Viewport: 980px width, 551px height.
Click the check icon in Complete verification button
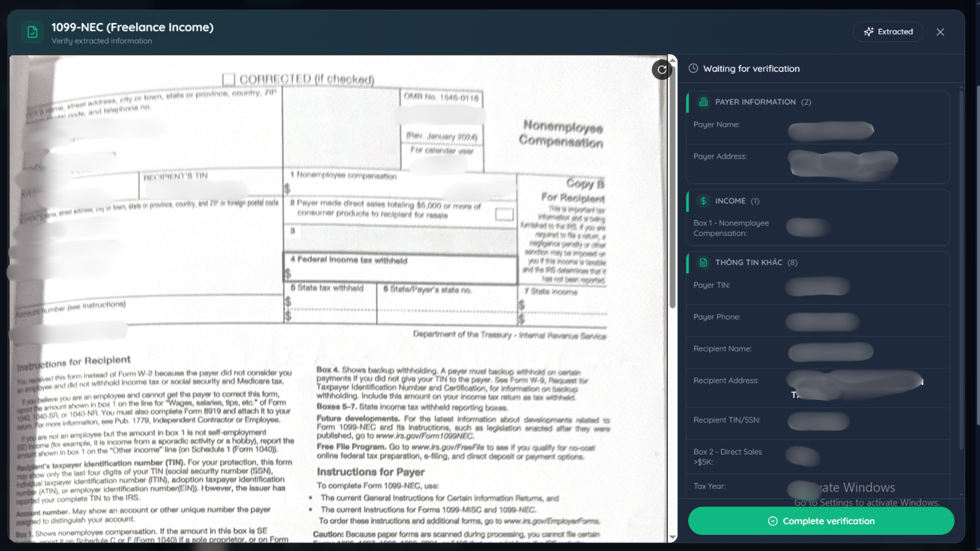click(x=772, y=521)
